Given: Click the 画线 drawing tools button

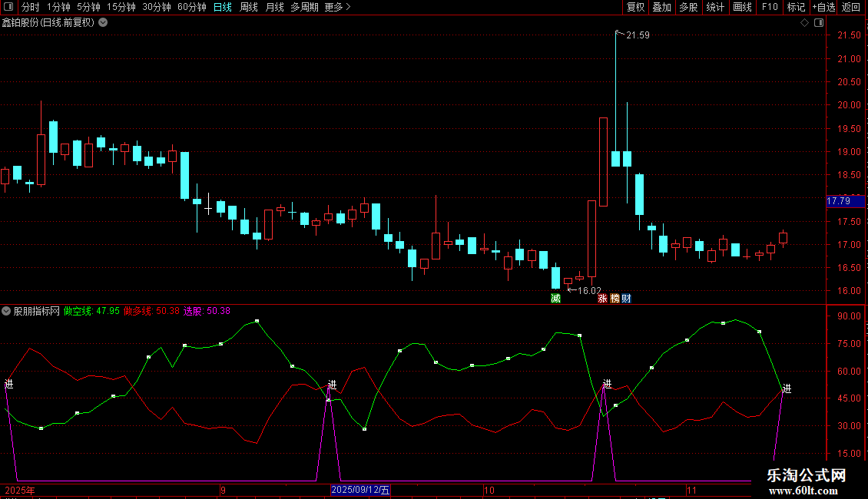Looking at the screenshot, I should (x=742, y=7).
